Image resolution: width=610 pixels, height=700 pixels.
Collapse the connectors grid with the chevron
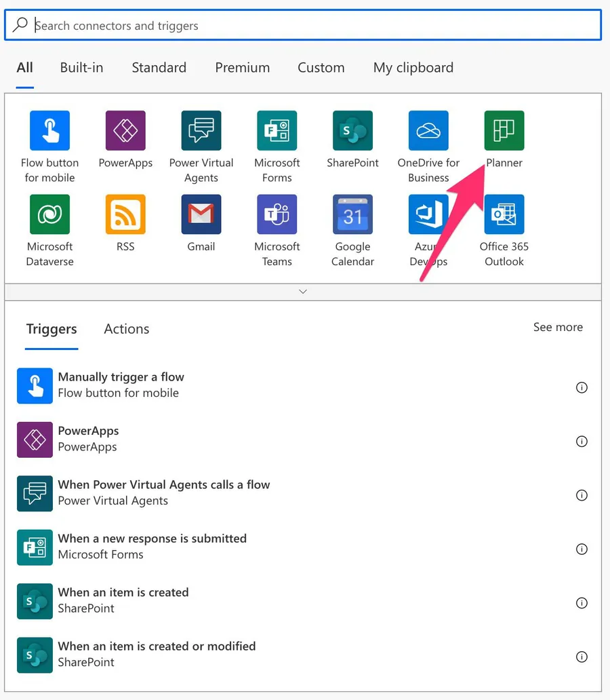(303, 292)
